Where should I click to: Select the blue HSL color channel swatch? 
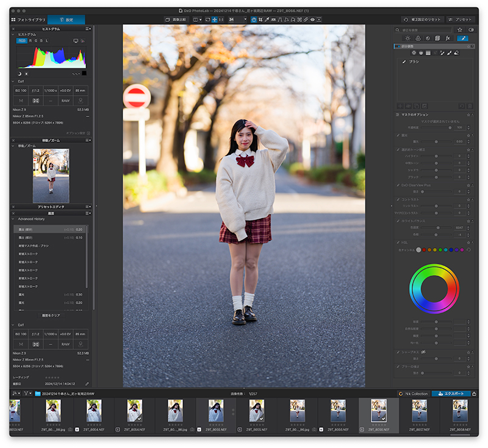451,250
